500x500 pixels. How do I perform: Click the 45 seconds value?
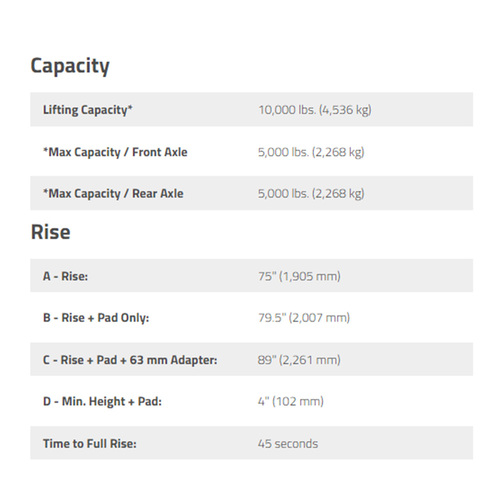pos(288,444)
